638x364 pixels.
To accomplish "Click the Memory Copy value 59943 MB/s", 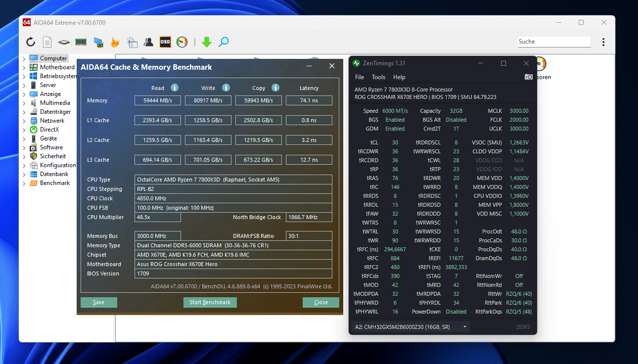I will (x=259, y=100).
